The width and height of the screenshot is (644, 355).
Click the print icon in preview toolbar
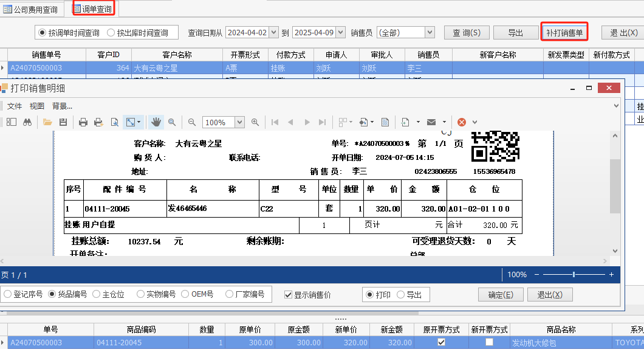(x=83, y=122)
